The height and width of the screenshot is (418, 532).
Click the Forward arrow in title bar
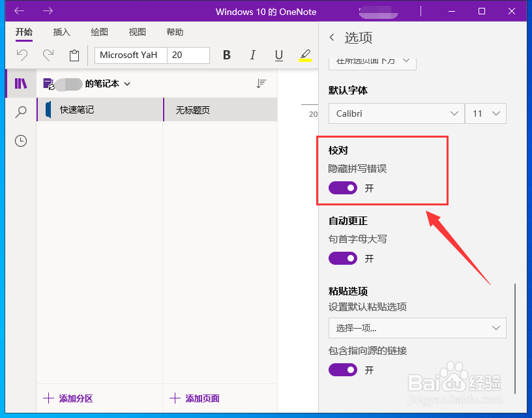point(48,11)
